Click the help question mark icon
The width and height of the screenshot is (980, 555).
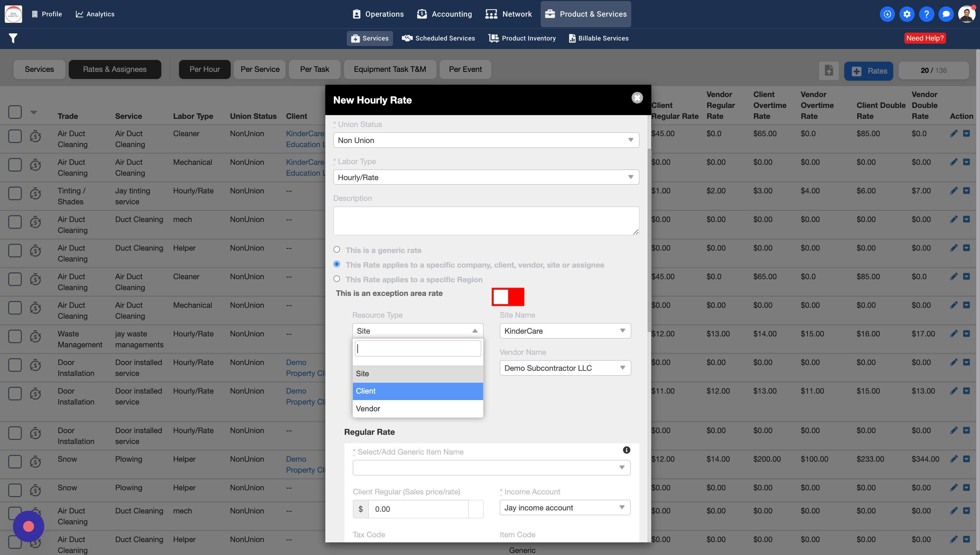click(926, 14)
